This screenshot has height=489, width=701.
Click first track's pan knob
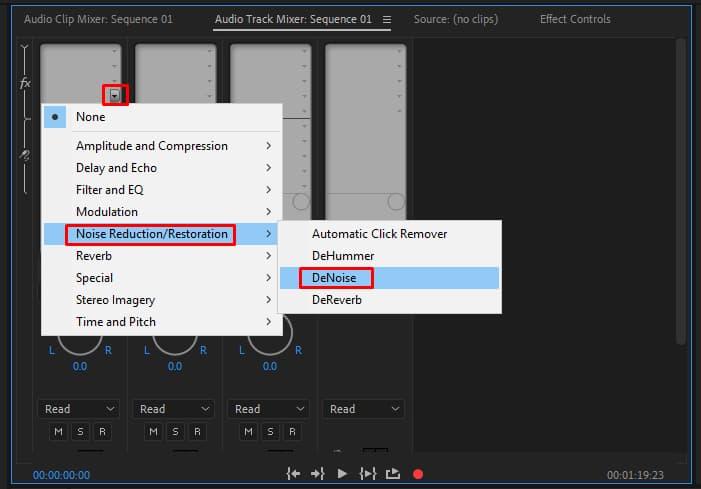click(80, 344)
